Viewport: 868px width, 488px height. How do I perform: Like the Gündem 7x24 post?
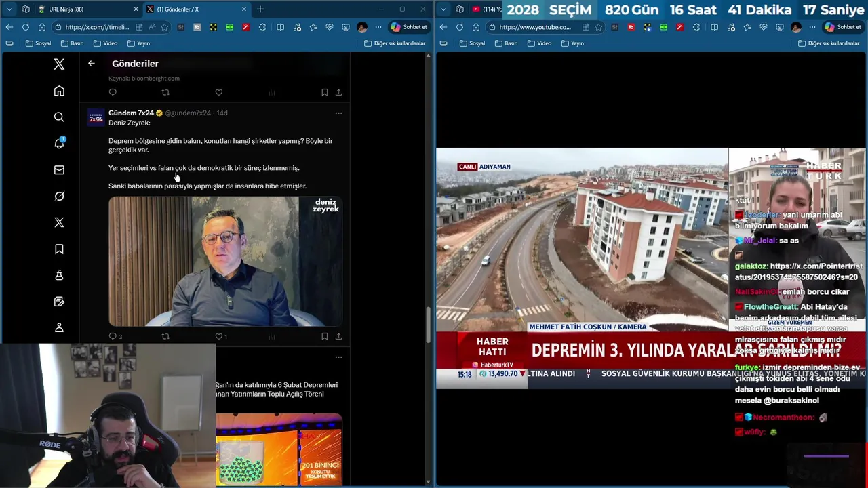coord(218,336)
